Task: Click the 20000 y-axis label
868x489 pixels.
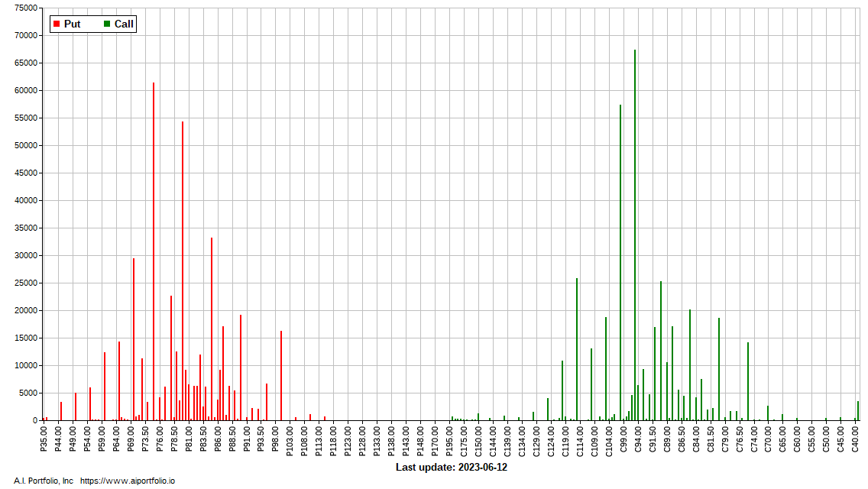Action: 26,311
